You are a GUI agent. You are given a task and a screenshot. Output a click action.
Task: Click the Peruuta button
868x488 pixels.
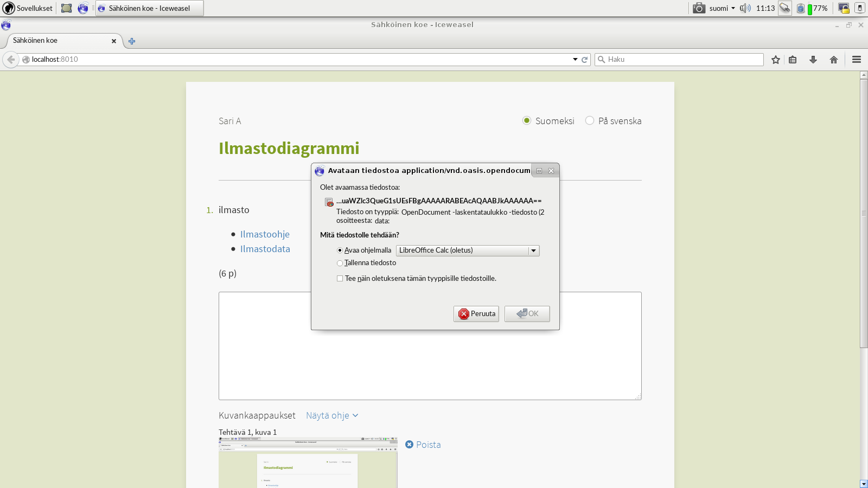tap(476, 314)
